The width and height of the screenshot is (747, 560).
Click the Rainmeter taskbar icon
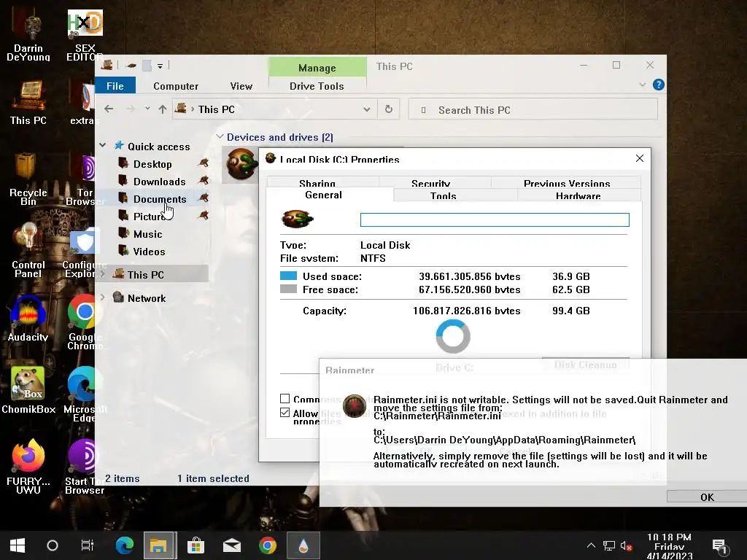pyautogui.click(x=303, y=545)
